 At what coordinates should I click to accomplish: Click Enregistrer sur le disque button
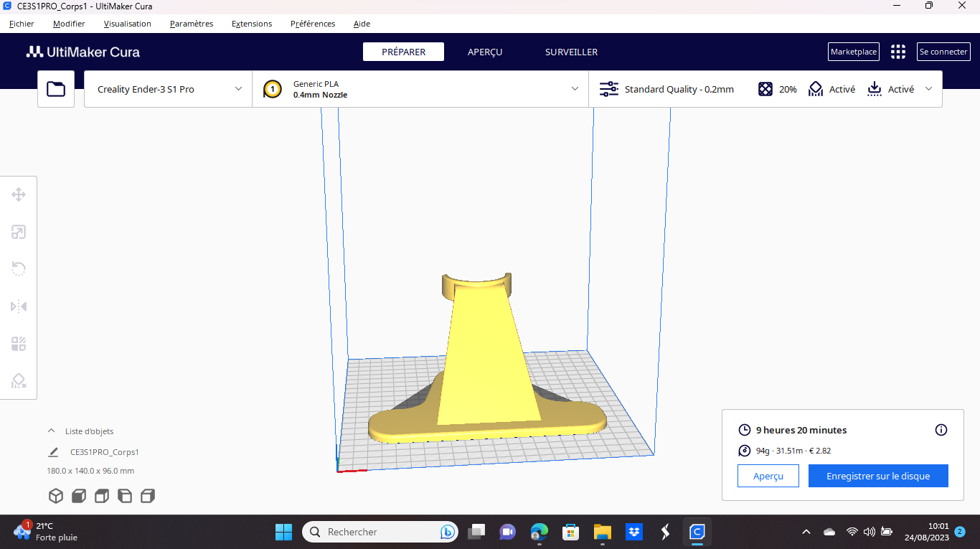click(x=878, y=476)
